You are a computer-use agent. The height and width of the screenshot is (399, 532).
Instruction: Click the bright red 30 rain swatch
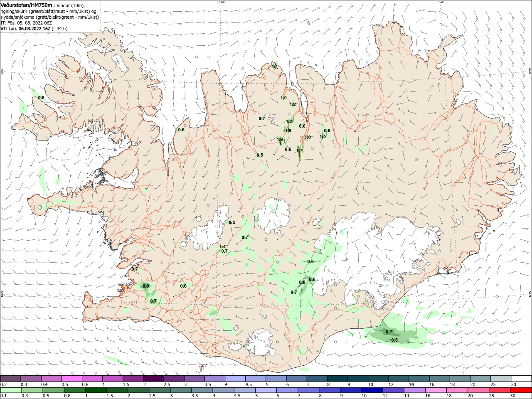coord(521,390)
